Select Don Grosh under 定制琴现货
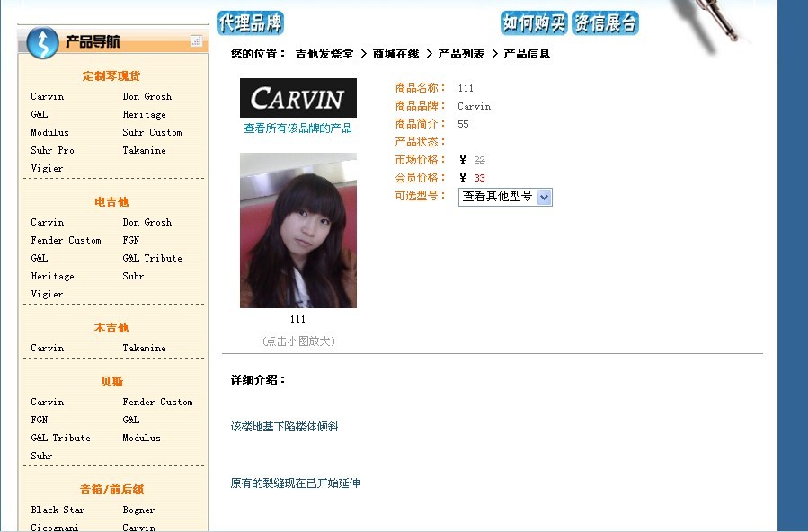Screen dimensions: 808x532 tap(147, 96)
